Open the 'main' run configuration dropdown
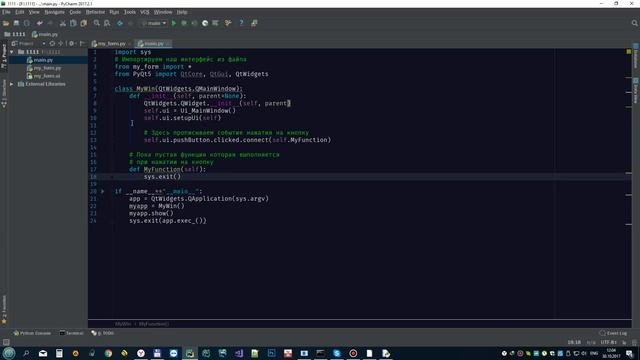The width and height of the screenshot is (640, 360). click(x=154, y=23)
